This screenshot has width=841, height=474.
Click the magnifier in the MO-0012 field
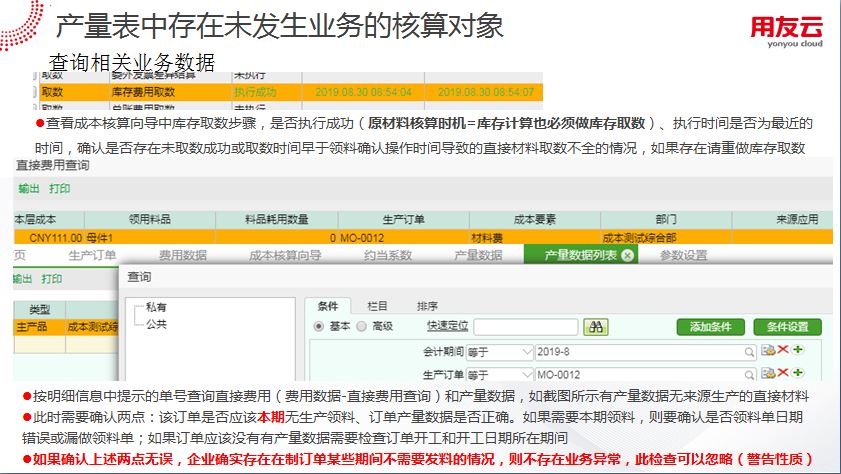click(x=749, y=375)
